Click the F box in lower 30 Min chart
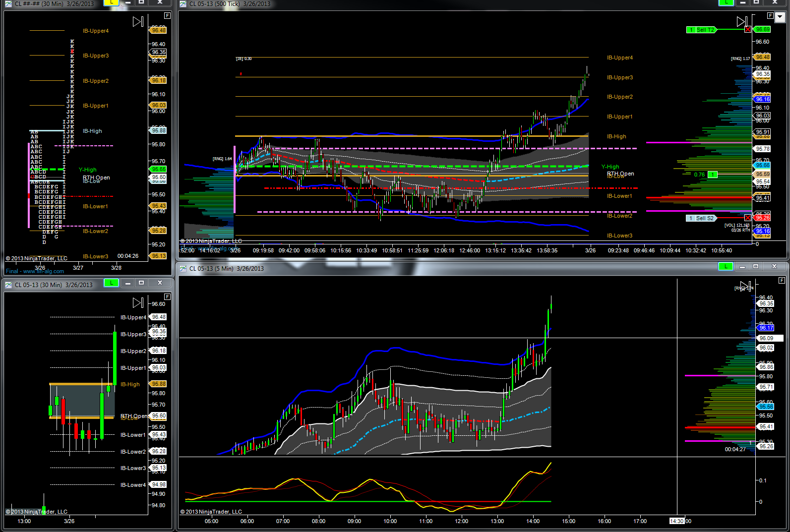Viewport: 790px width, 532px height. 167,296
